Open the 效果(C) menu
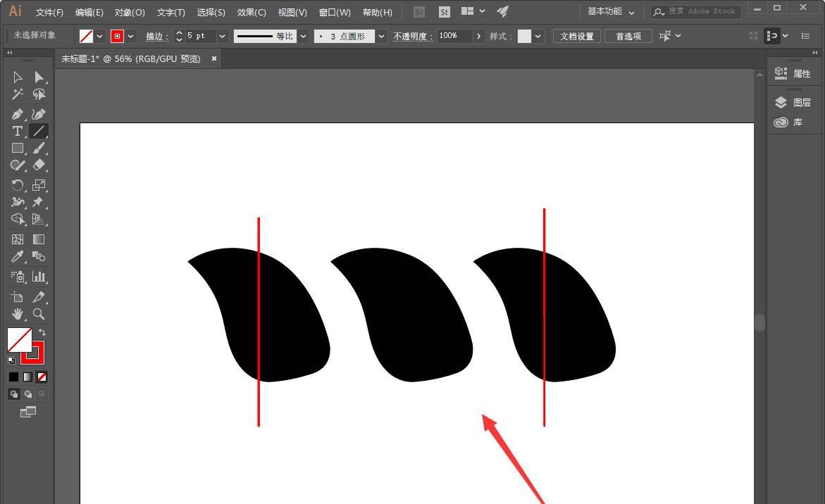The image size is (825, 504). (x=252, y=12)
